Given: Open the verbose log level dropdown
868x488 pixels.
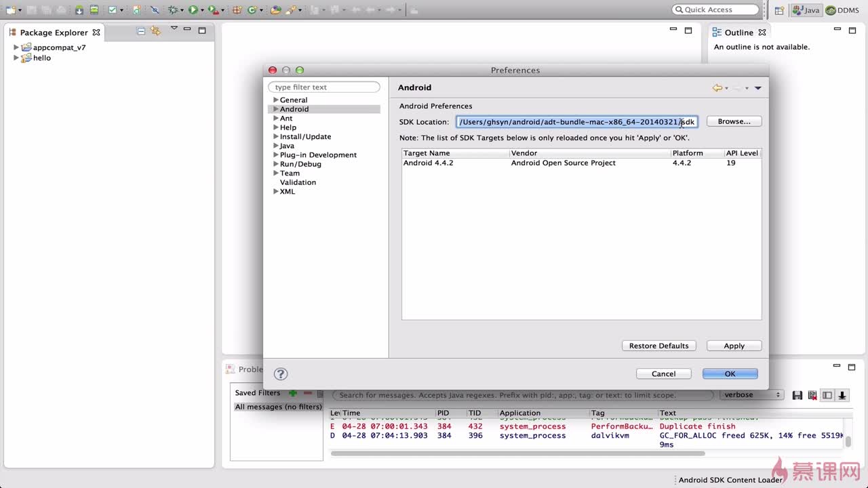Looking at the screenshot, I should click(x=752, y=394).
